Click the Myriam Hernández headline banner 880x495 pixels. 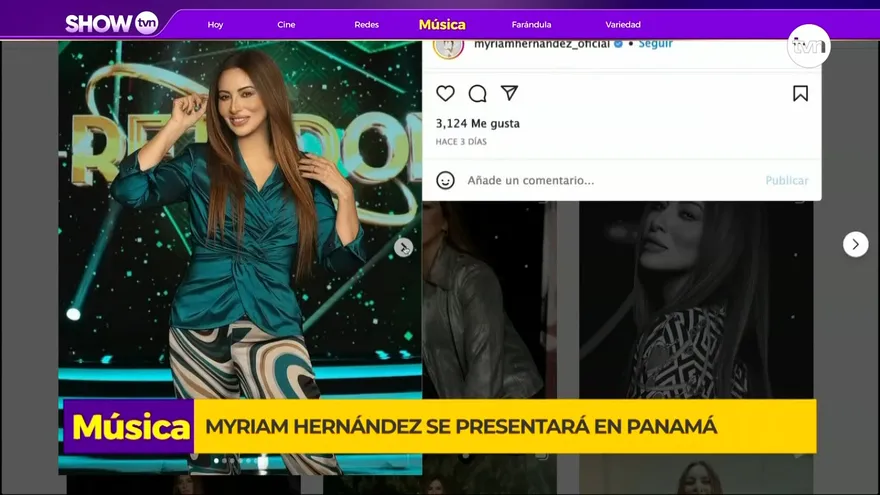coord(505,427)
